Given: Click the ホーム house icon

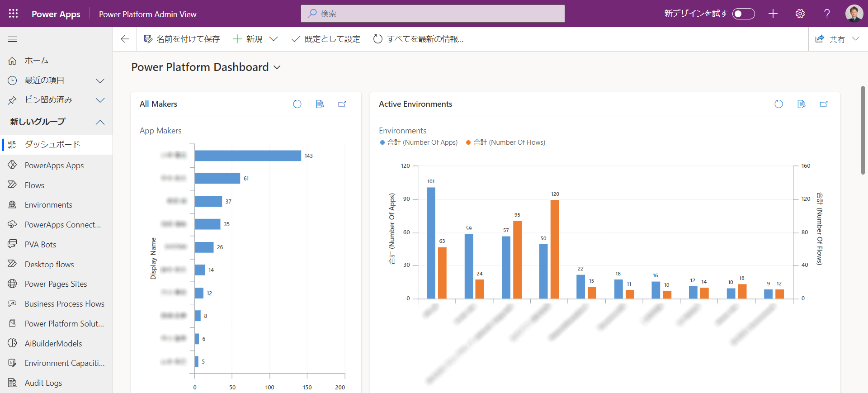Looking at the screenshot, I should [x=12, y=61].
